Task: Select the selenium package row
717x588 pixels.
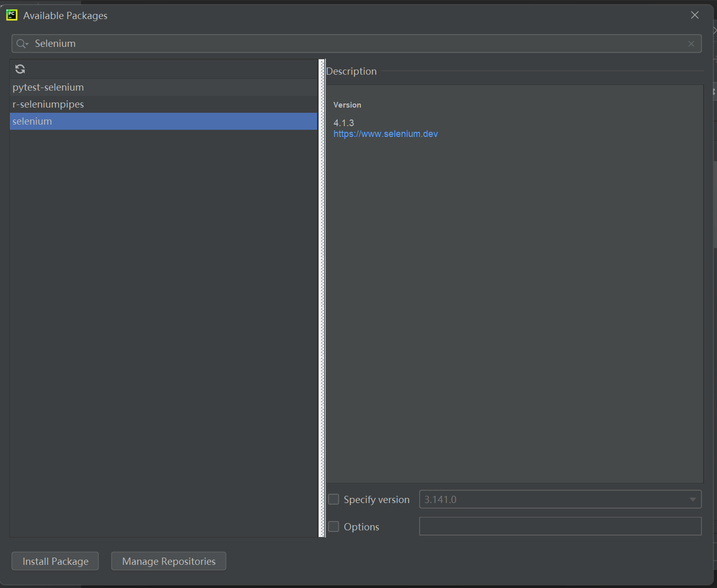Action: coord(164,121)
